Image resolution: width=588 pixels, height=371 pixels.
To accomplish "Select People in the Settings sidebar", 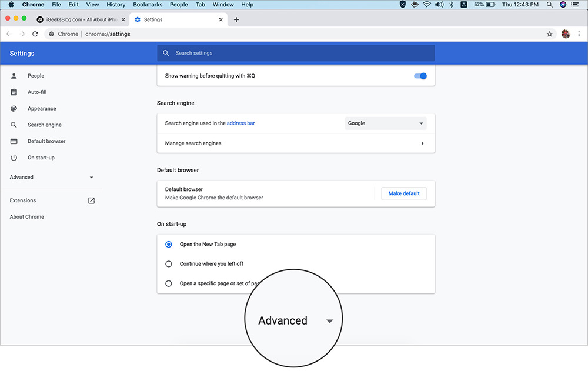I will pos(35,75).
